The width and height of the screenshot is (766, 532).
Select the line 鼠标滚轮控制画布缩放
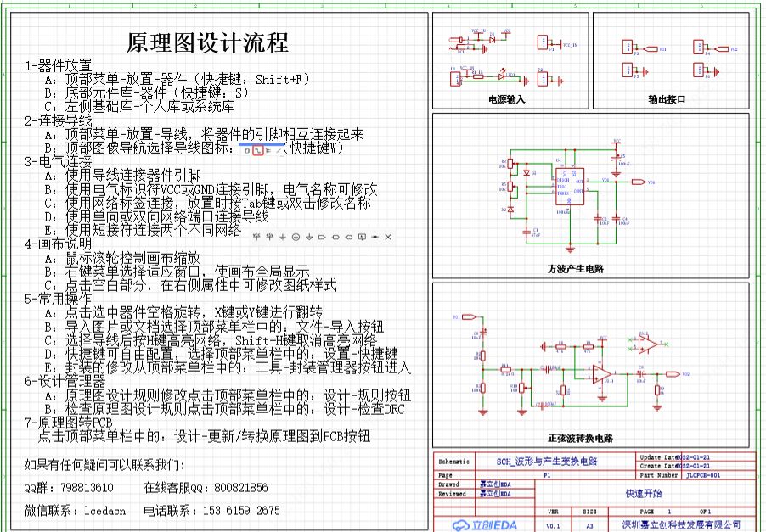(x=122, y=258)
